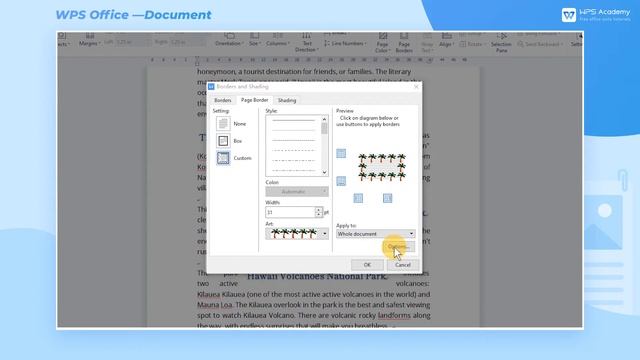Switch to the Shading tab
The height and width of the screenshot is (360, 640).
point(287,100)
